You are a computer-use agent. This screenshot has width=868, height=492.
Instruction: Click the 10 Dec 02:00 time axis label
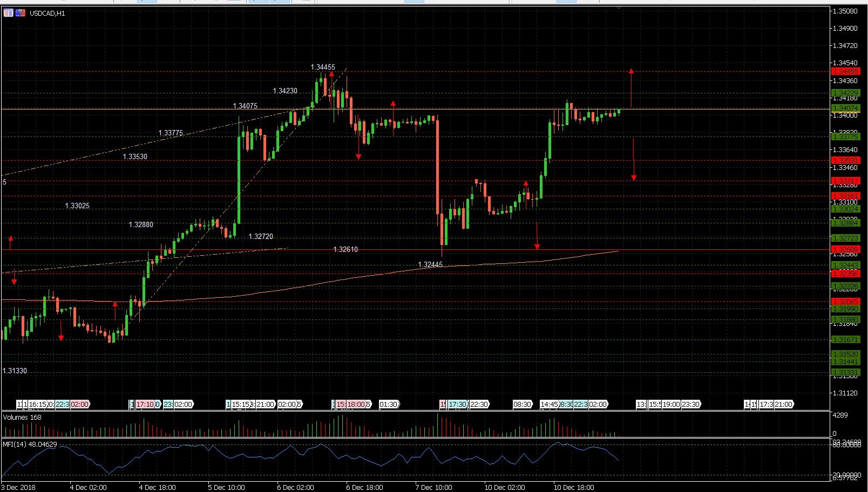[505, 487]
